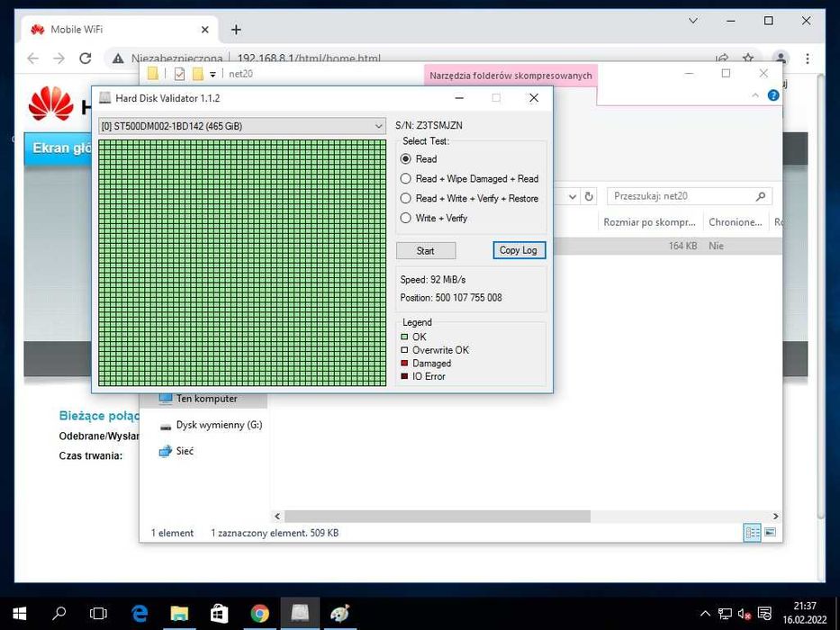840x630 pixels.
Task: Switch Explorer to details view
Action: point(752,533)
